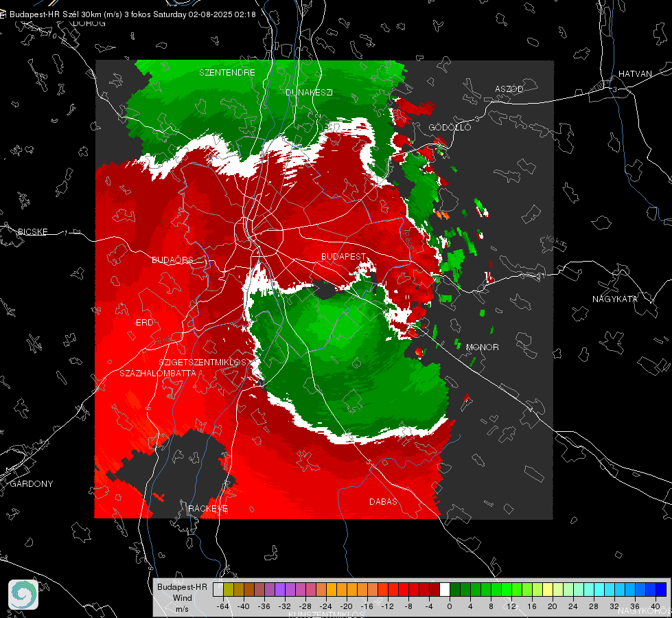Click the -28 legend scale value
672x618 pixels.
[x=305, y=606]
